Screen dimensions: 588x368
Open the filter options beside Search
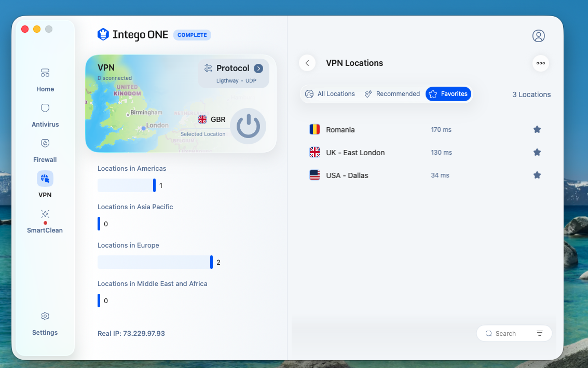click(539, 333)
